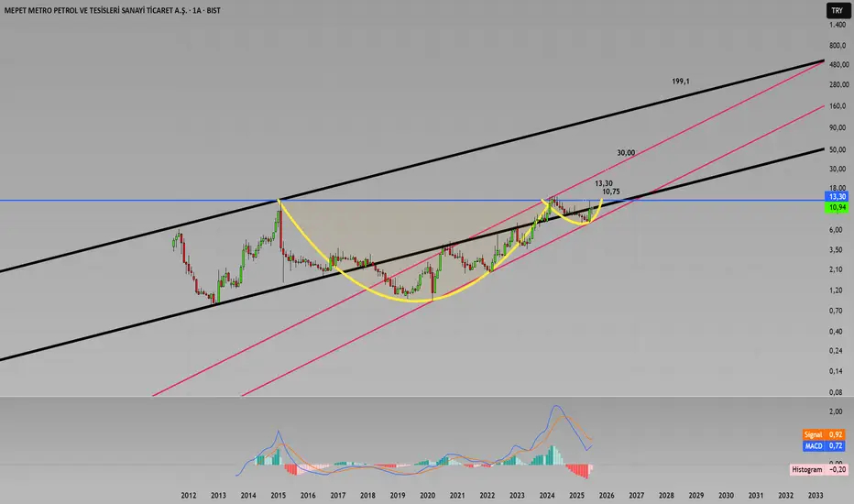Click the 800,0 price axis value

[x=838, y=46]
